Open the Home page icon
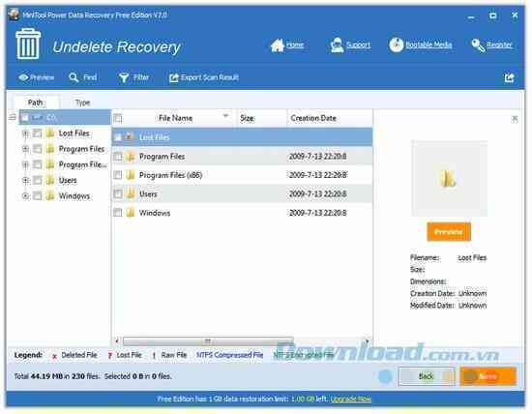 click(x=278, y=45)
